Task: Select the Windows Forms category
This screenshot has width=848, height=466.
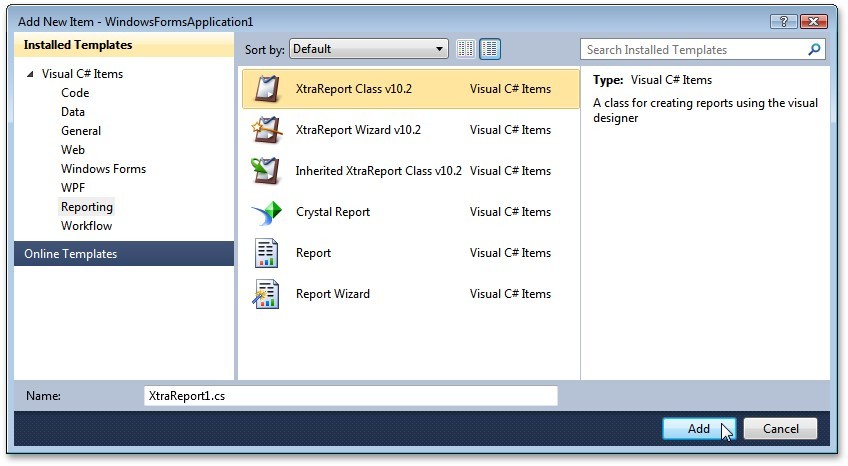Action: 103,169
